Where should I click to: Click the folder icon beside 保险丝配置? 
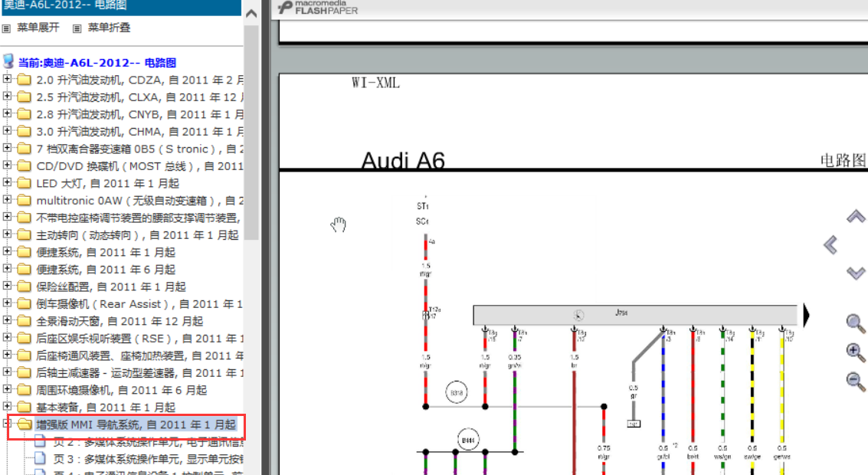point(24,287)
